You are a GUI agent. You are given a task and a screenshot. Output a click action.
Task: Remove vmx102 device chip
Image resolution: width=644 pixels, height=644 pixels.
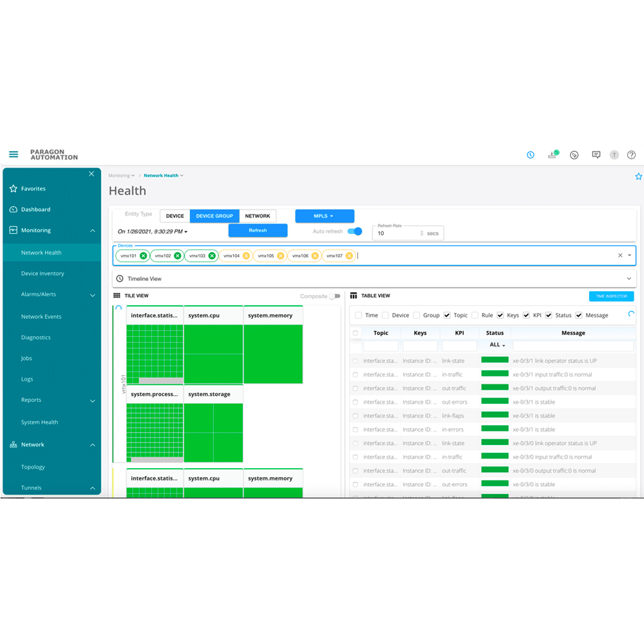tap(178, 256)
